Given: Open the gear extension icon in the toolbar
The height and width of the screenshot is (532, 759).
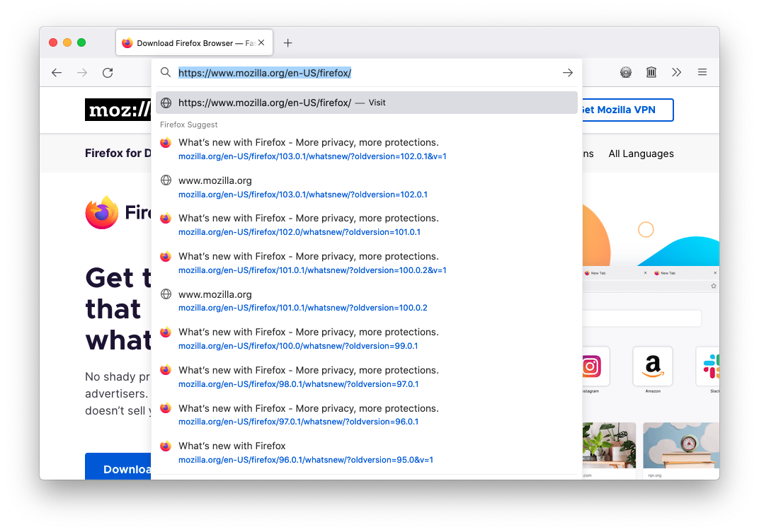Looking at the screenshot, I should point(626,73).
